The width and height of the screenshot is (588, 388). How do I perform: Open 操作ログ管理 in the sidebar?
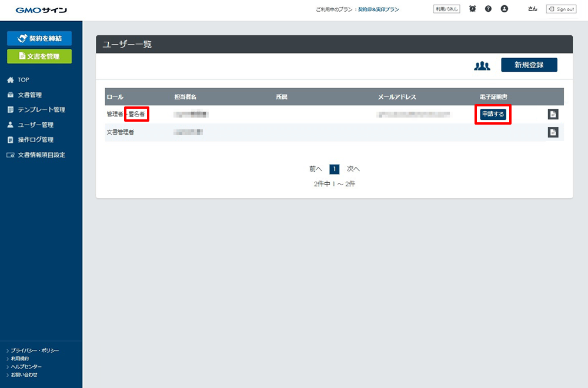(36, 140)
